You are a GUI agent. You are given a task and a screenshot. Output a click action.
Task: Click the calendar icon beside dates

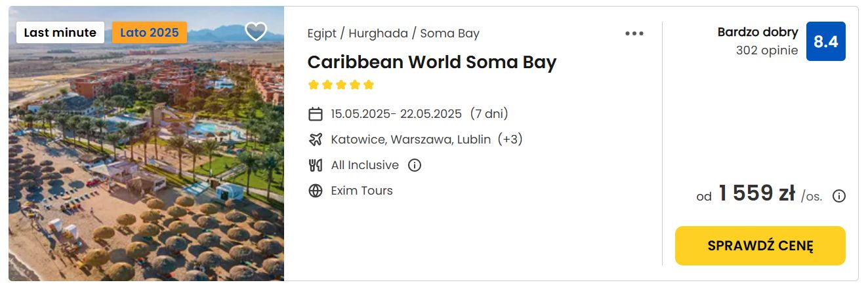point(316,114)
